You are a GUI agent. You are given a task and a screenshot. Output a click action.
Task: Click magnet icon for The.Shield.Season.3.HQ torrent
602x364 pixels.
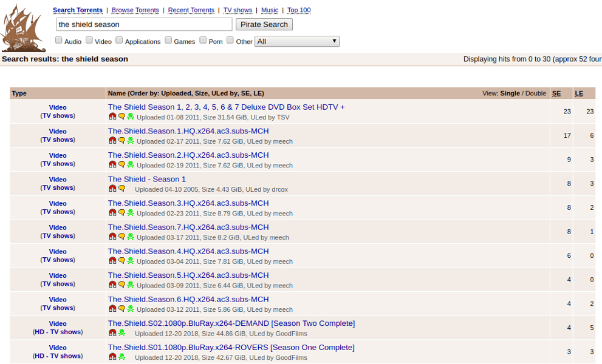(x=112, y=212)
